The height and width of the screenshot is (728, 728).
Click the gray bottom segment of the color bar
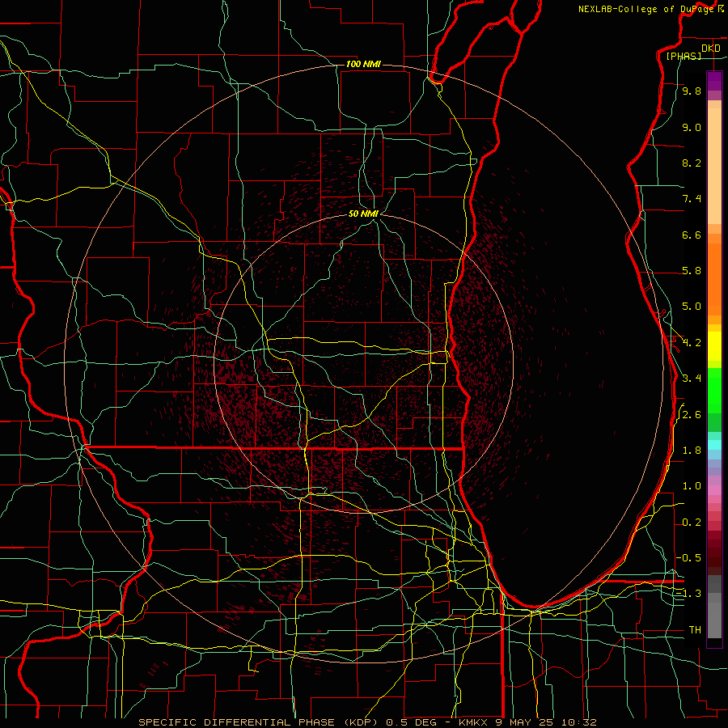(714, 617)
